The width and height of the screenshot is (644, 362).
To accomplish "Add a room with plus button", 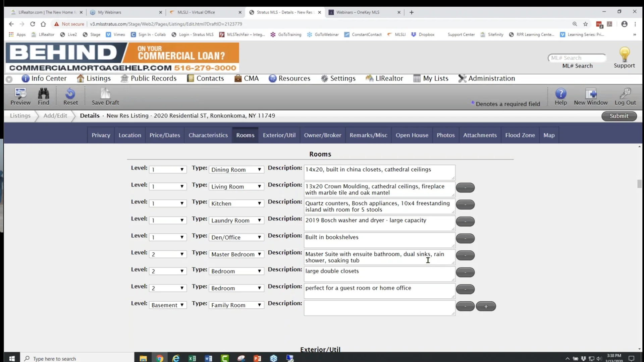I will [486, 306].
